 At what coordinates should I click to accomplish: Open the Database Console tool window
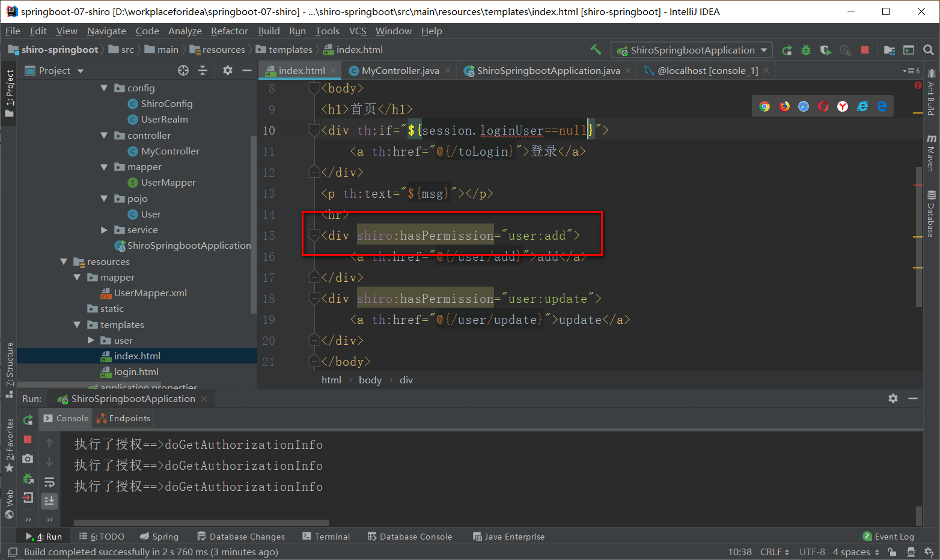(x=410, y=537)
